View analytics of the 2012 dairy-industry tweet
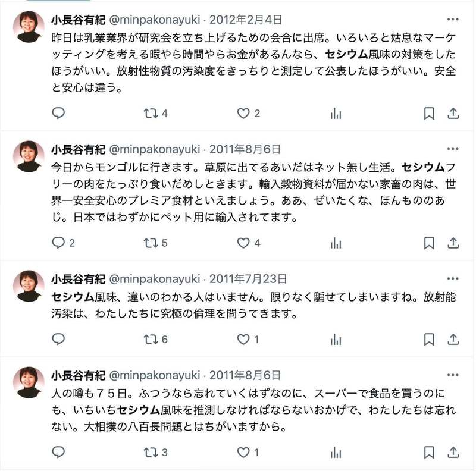476x471 pixels. coord(336,113)
